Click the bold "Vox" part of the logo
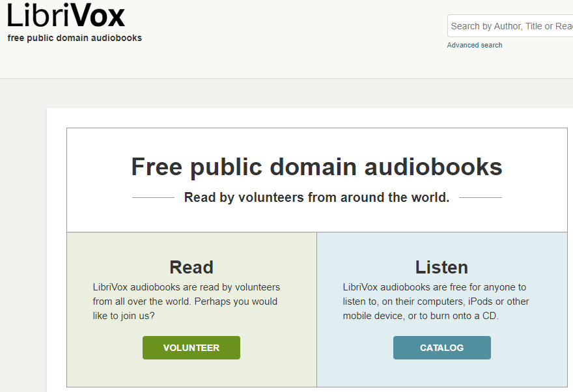573x392 pixels. click(x=97, y=14)
